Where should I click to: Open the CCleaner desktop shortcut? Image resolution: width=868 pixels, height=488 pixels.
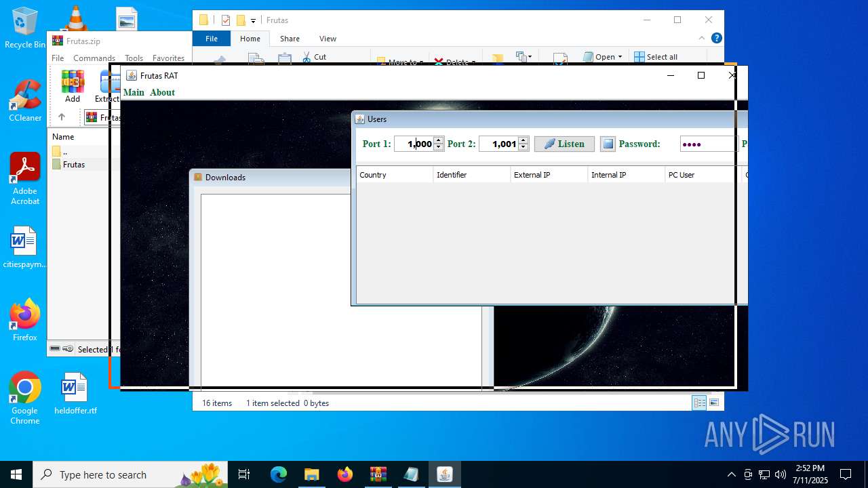(x=25, y=100)
